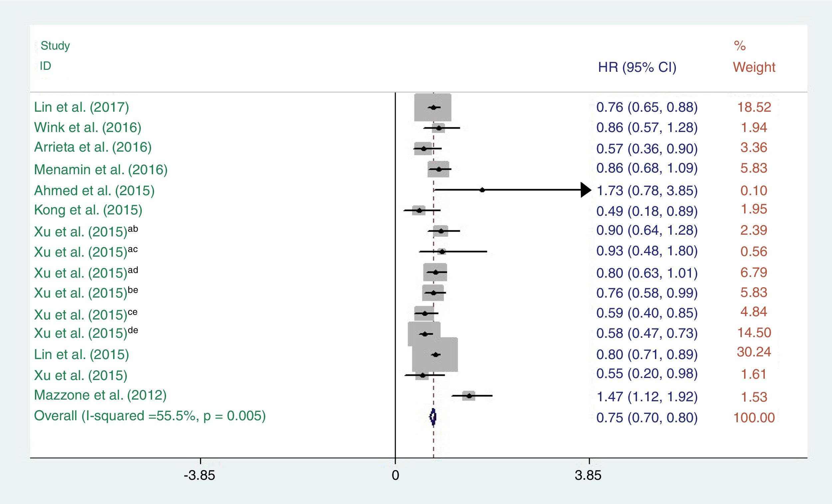Click the 3.85 axis tick label
The image size is (832, 504).
tap(588, 475)
